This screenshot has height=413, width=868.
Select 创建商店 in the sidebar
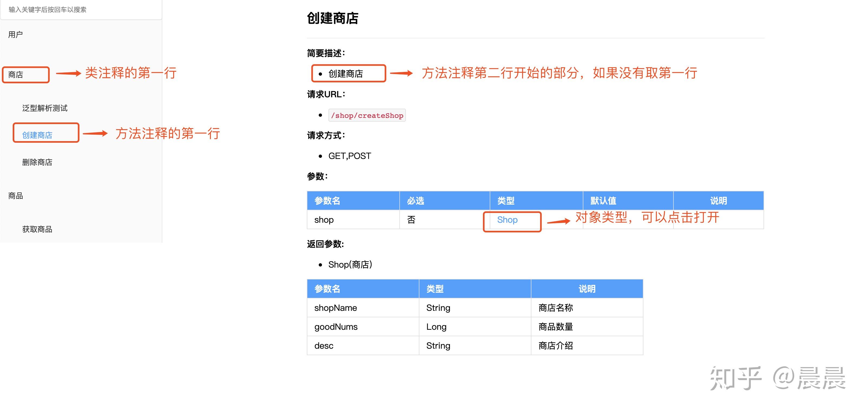coord(37,135)
